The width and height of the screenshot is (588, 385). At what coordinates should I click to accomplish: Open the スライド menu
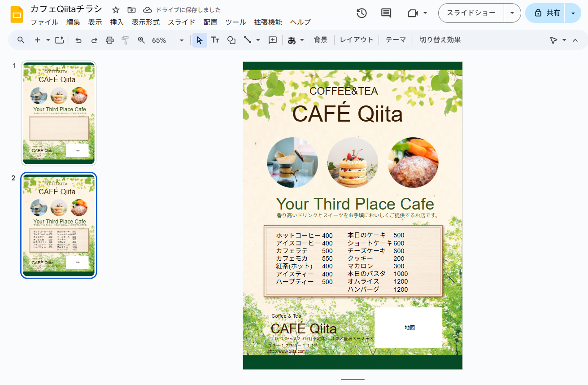pos(182,22)
